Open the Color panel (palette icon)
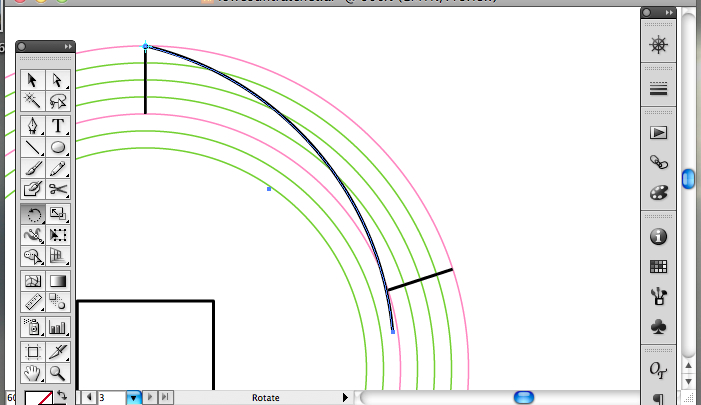The height and width of the screenshot is (405, 701). 659,193
